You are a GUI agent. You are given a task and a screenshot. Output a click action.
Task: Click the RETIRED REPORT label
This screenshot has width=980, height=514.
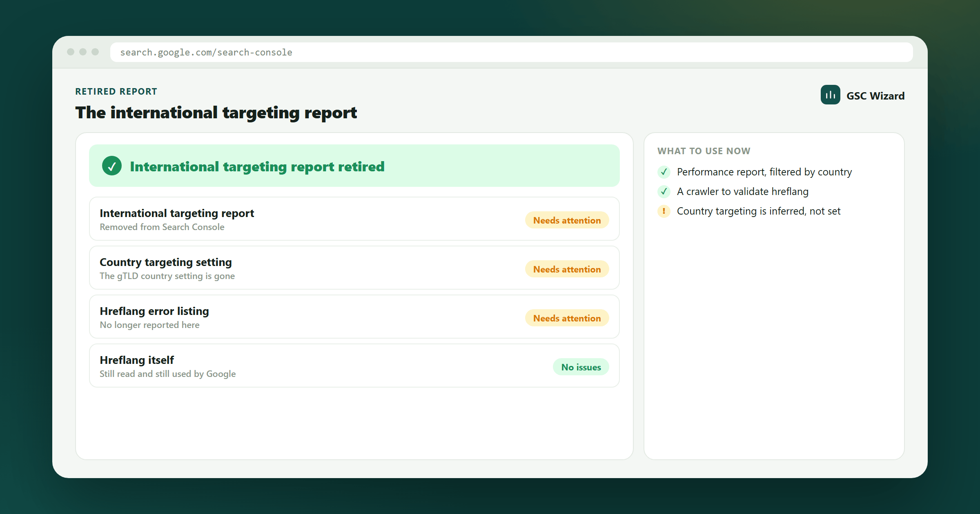pos(116,91)
